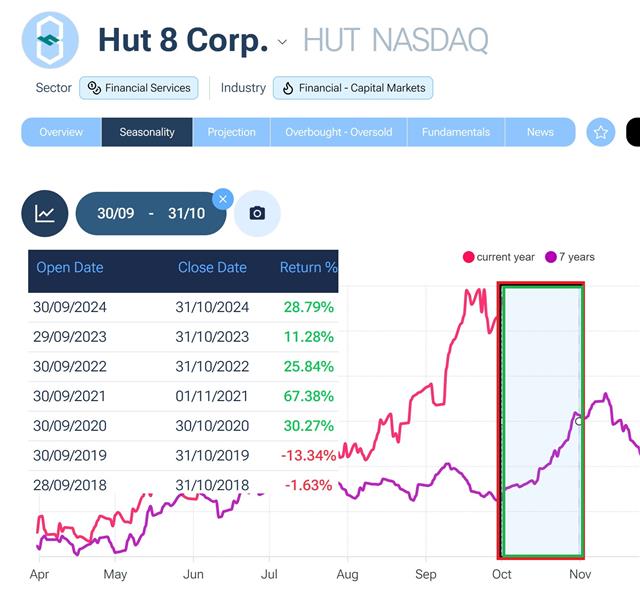
Task: Open the Overview tab
Action: [x=61, y=132]
